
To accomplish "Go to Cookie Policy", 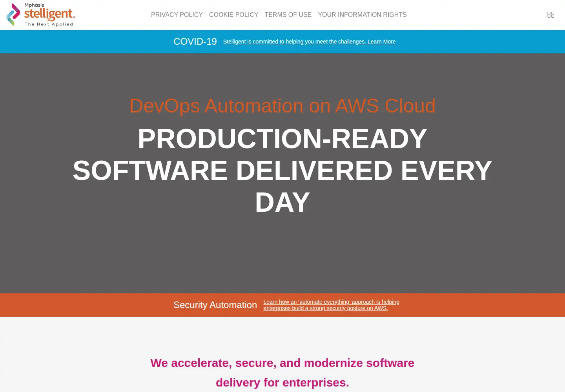I will click(x=233, y=15).
